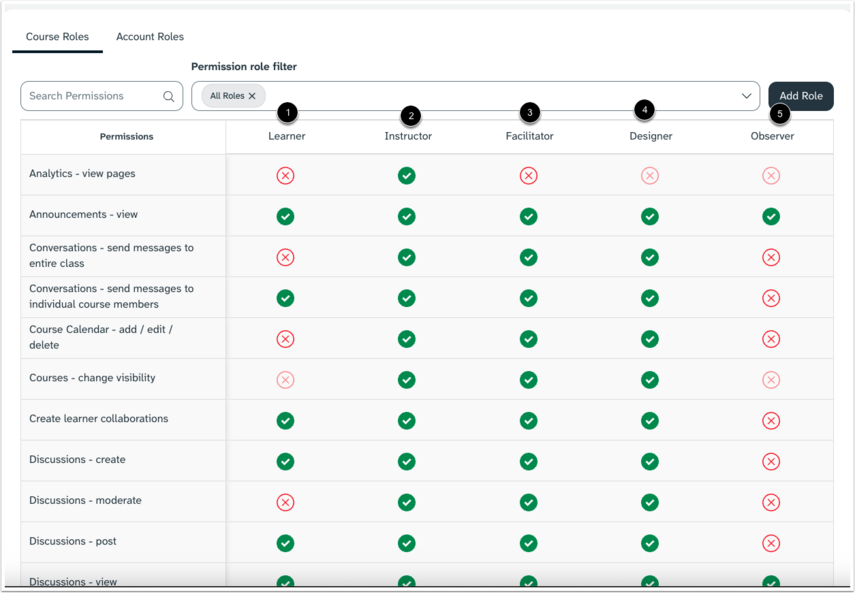This screenshot has height=593, width=855.
Task: Enable Conversations send to entire class for Learner
Action: 285,257
